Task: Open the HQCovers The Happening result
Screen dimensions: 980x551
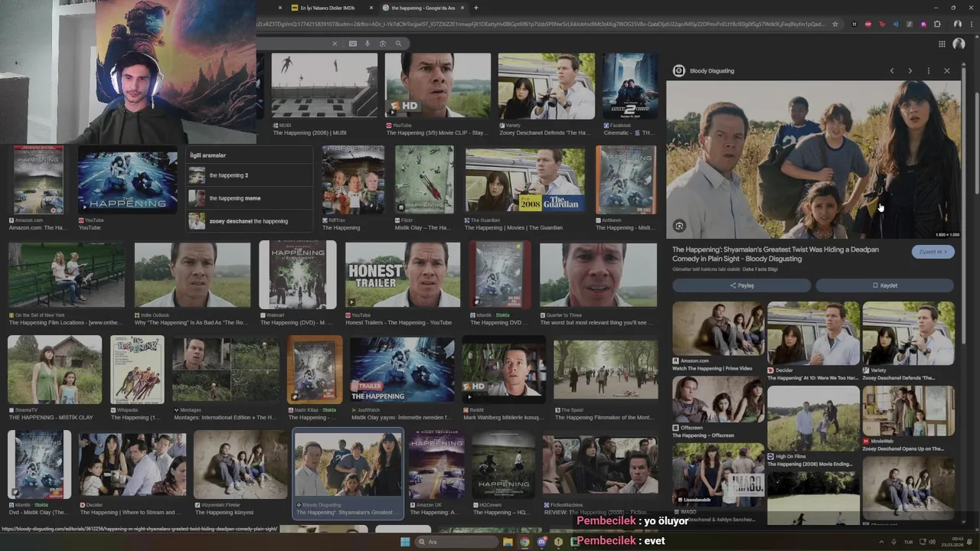Action: 503,465
